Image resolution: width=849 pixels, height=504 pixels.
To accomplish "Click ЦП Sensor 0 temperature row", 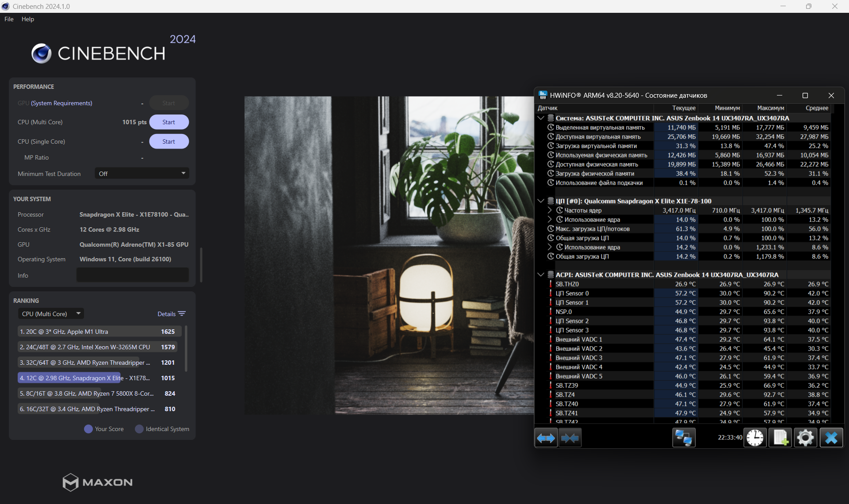I will [x=683, y=293].
